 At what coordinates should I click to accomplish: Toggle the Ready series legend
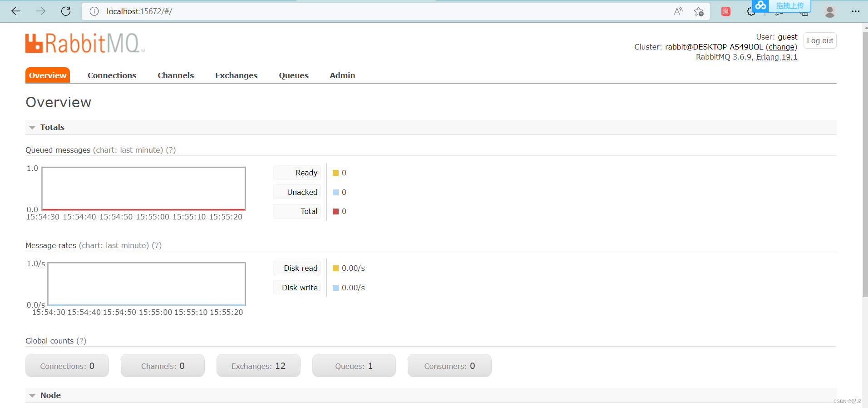(x=297, y=173)
